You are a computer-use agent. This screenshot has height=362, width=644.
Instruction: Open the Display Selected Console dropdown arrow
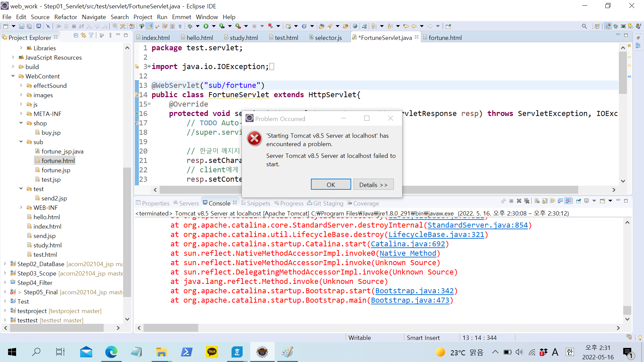click(594, 201)
